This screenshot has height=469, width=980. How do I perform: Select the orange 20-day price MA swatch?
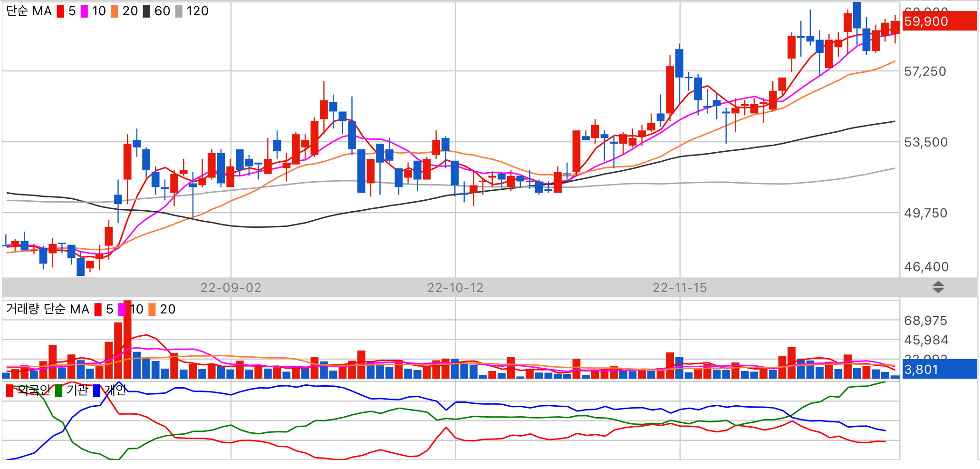coord(114,11)
